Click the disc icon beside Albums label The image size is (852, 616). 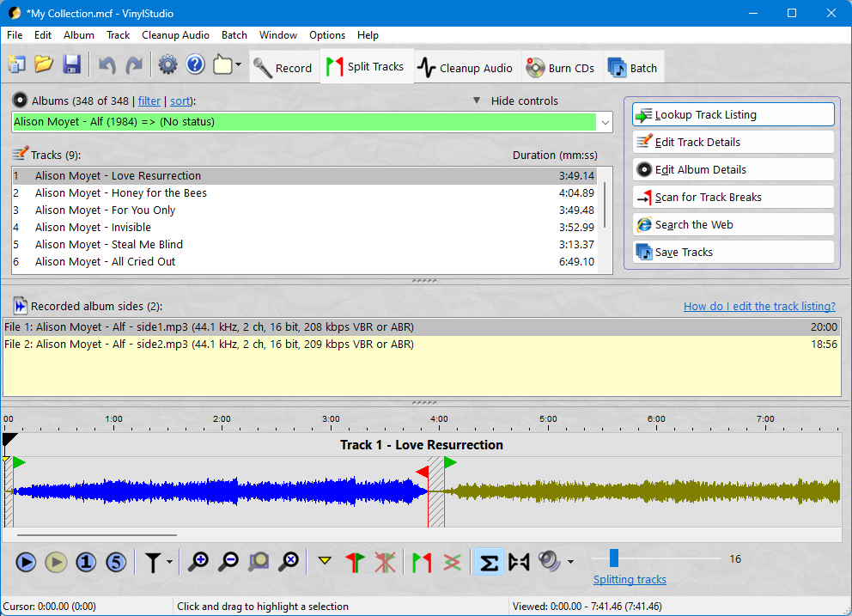click(20, 100)
